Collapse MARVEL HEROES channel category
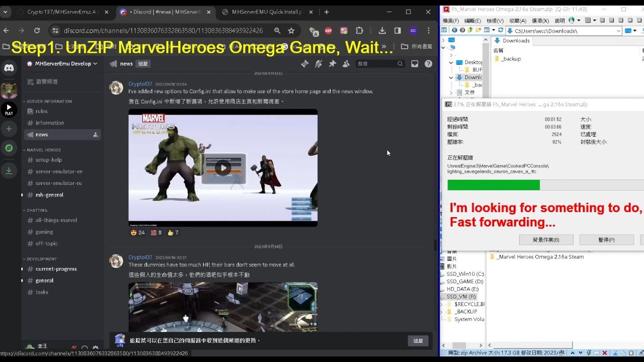Viewport: 644px width, 362px height. coord(42,150)
